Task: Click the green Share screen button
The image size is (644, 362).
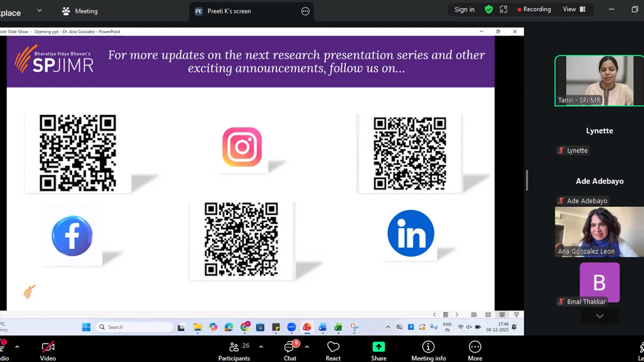Action: pyautogui.click(x=378, y=351)
